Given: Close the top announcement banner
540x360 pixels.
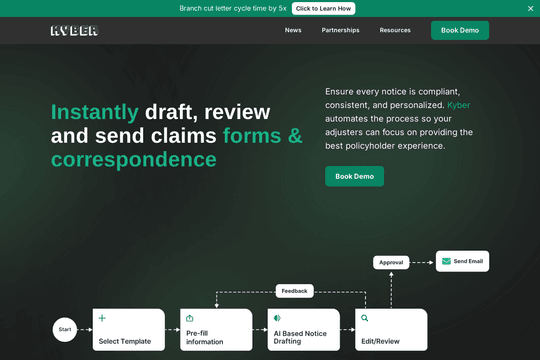Looking at the screenshot, I should tap(530, 9).
